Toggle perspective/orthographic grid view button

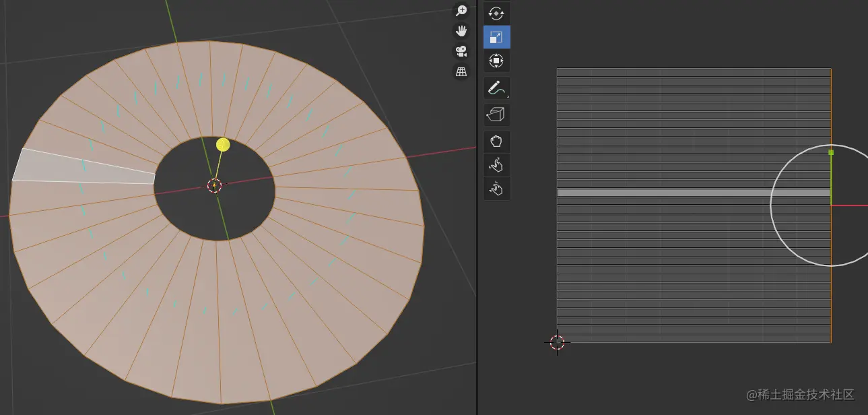point(461,71)
